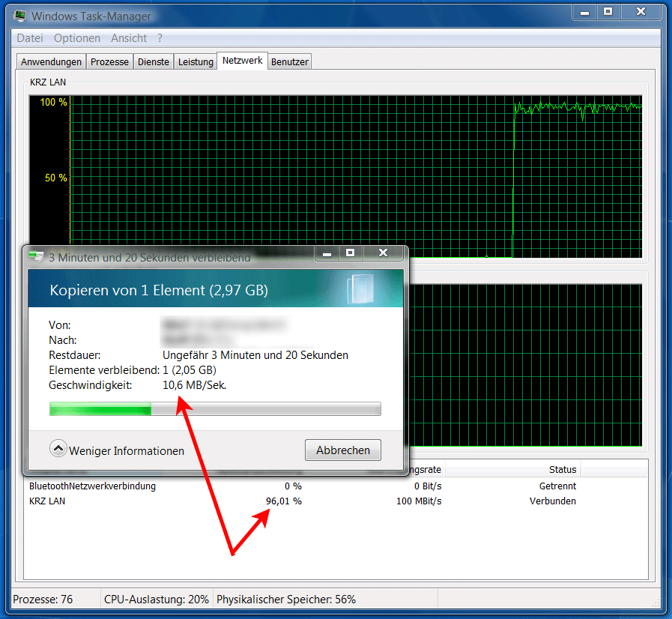Select the Netzwerk tab
Image resolution: width=672 pixels, height=619 pixels.
(x=242, y=61)
